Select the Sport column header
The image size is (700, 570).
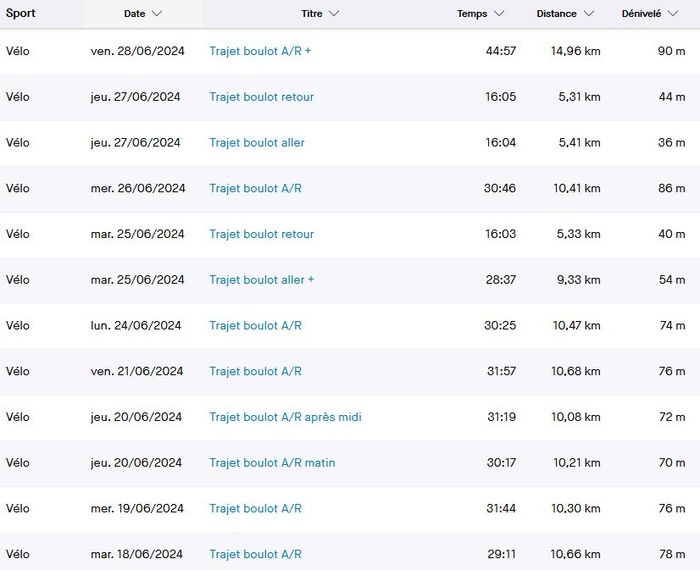(21, 14)
